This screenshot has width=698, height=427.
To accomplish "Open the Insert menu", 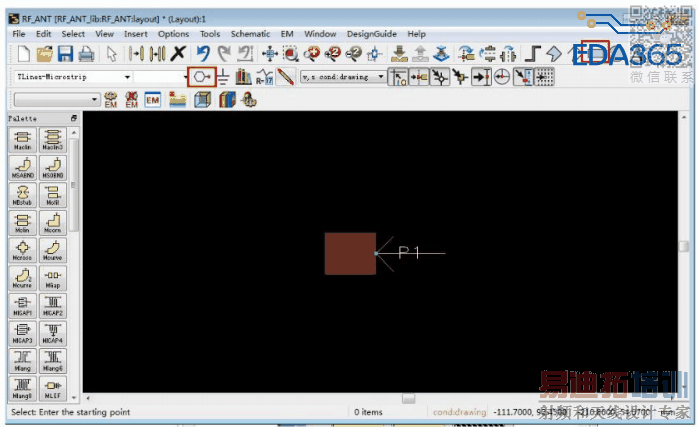I will [136, 34].
